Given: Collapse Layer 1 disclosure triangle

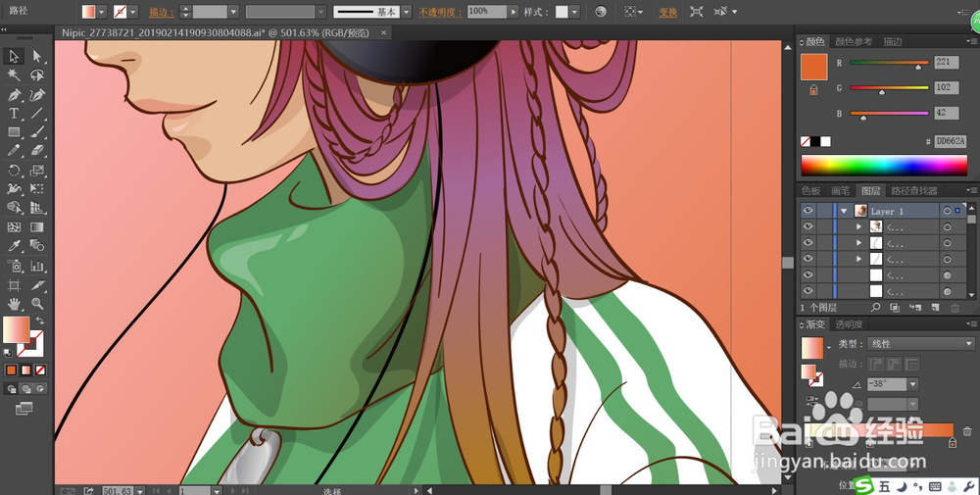Looking at the screenshot, I should pyautogui.click(x=845, y=211).
